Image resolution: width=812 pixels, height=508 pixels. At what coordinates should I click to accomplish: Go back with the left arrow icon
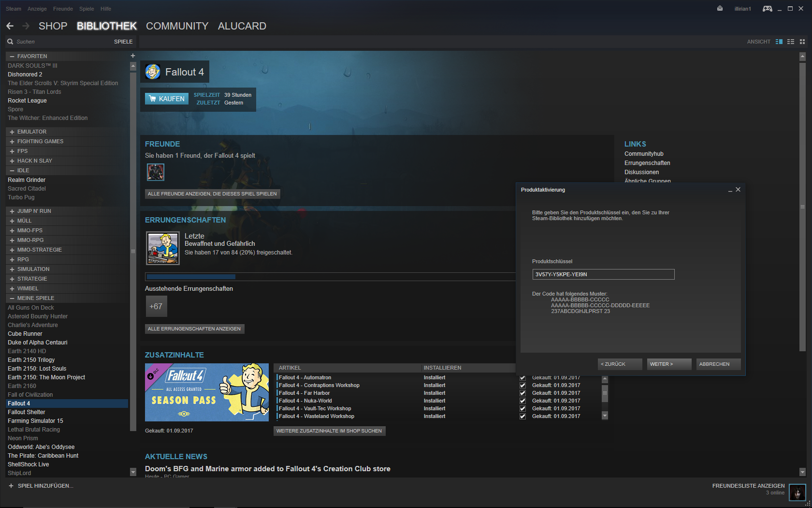[10, 26]
